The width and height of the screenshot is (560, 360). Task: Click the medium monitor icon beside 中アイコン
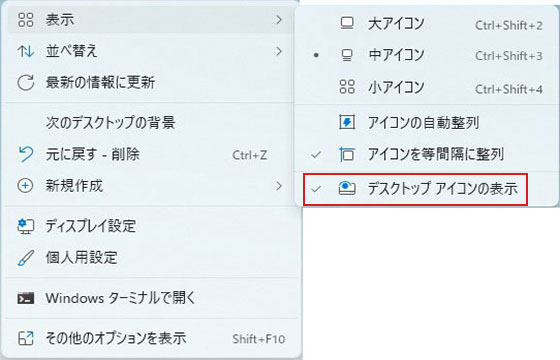coord(347,55)
